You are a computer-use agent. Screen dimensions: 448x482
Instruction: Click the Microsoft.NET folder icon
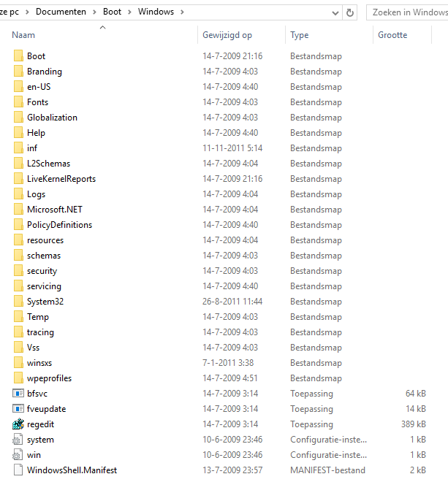18,210
